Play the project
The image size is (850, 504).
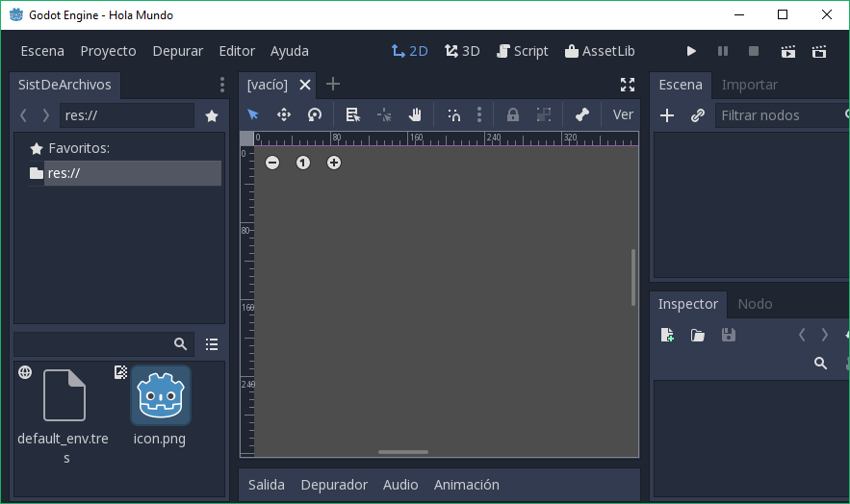pos(691,51)
